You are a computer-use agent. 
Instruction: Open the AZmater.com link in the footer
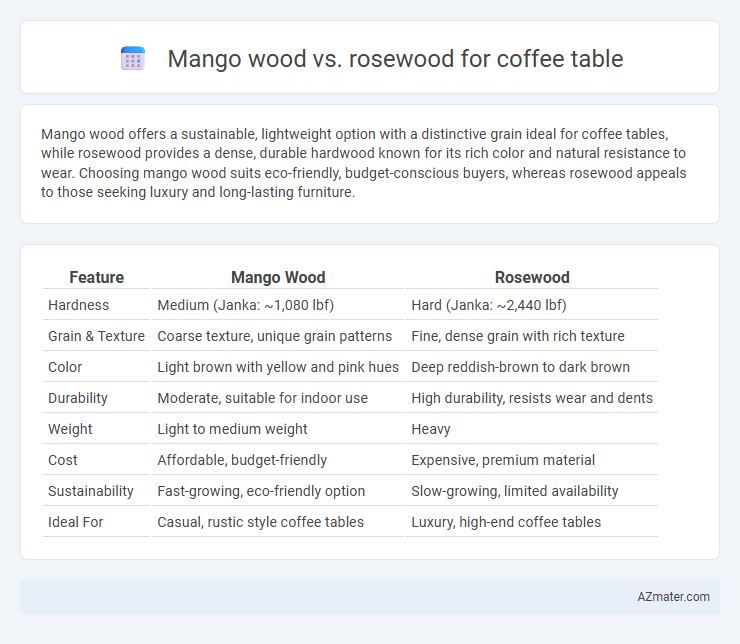(x=673, y=597)
